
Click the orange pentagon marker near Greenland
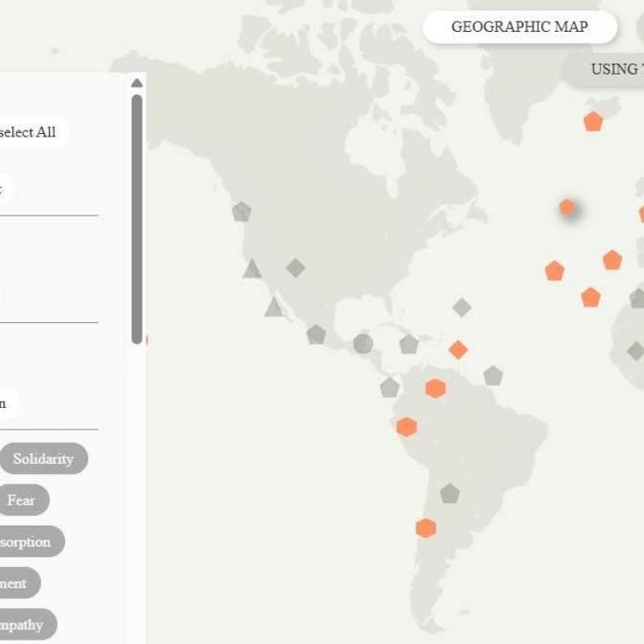pyautogui.click(x=592, y=122)
